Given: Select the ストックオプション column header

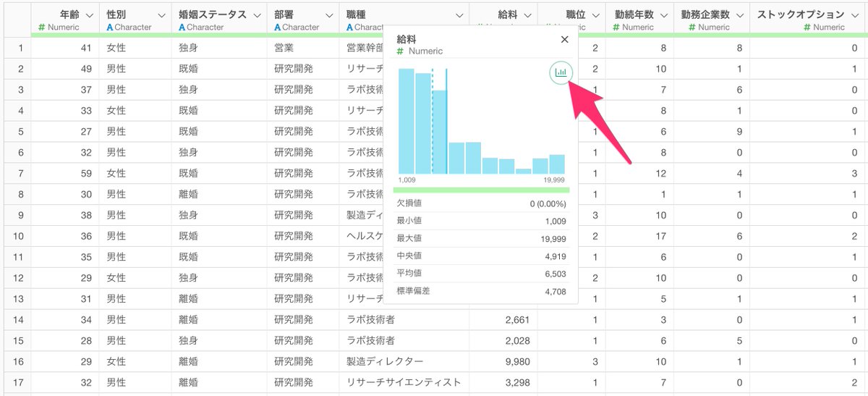Looking at the screenshot, I should coord(809,19).
